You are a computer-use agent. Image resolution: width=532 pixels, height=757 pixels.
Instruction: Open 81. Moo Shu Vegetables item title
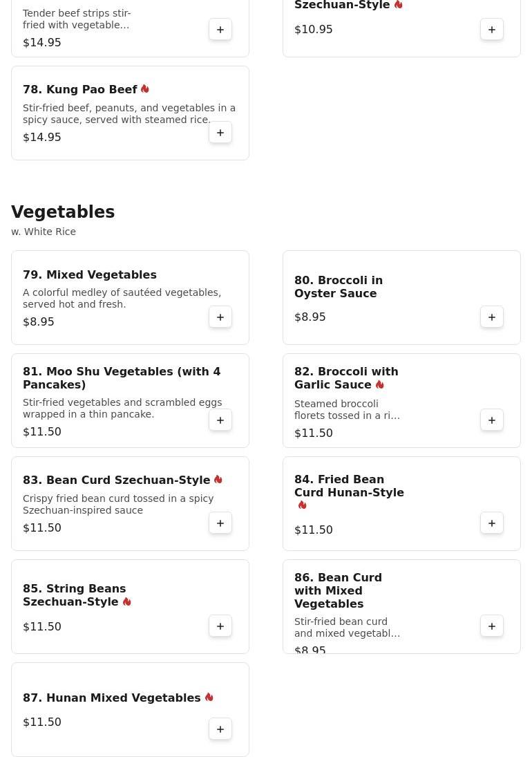[122, 378]
